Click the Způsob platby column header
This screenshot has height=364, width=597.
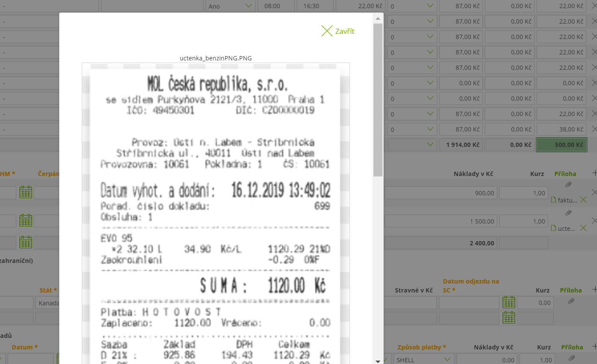(x=421, y=347)
